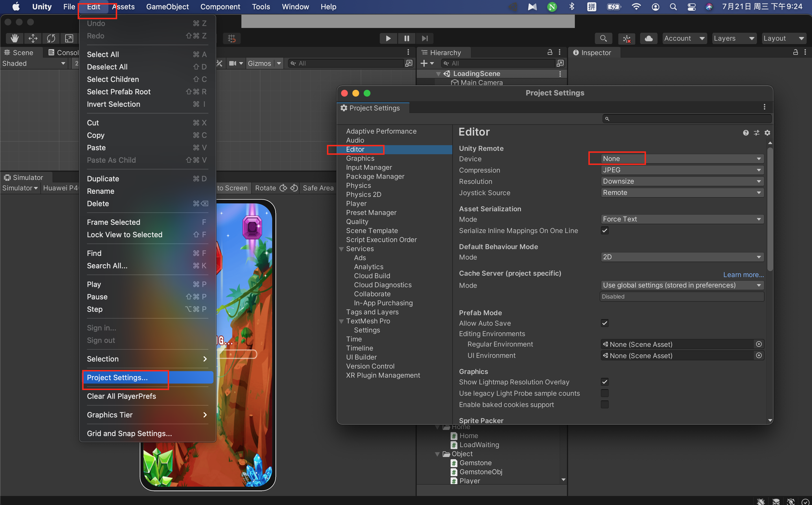Image resolution: width=812 pixels, height=505 pixels.
Task: Open the Compression JPEG dropdown
Action: (682, 170)
